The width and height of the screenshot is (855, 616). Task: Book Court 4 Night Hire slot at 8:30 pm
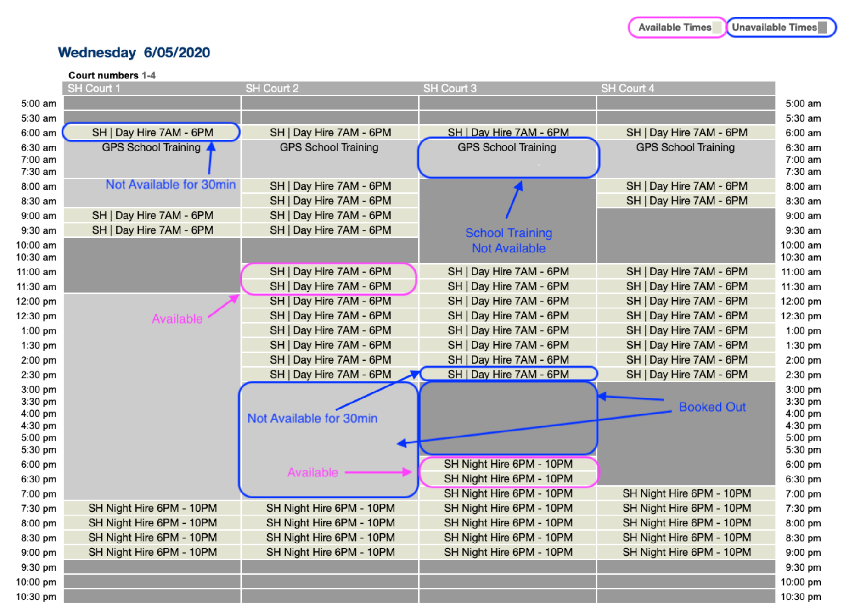[686, 538]
